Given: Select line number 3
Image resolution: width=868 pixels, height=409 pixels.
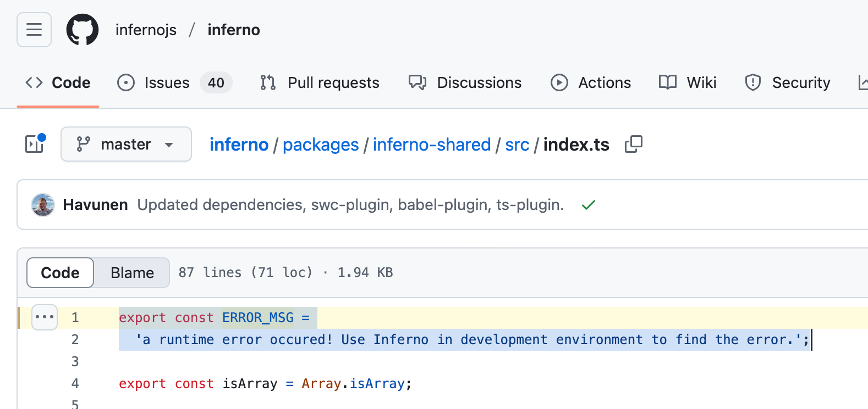Looking at the screenshot, I should (75, 362).
